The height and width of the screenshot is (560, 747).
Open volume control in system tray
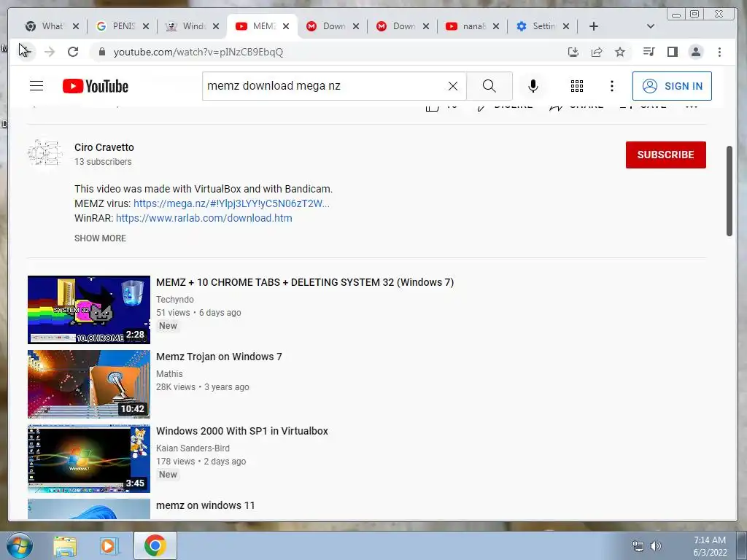tap(656, 546)
